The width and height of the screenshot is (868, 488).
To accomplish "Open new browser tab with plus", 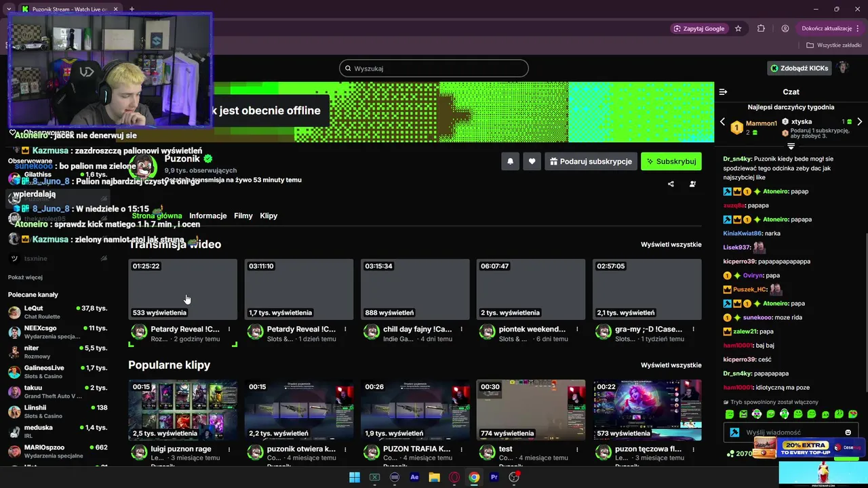I will point(132,9).
